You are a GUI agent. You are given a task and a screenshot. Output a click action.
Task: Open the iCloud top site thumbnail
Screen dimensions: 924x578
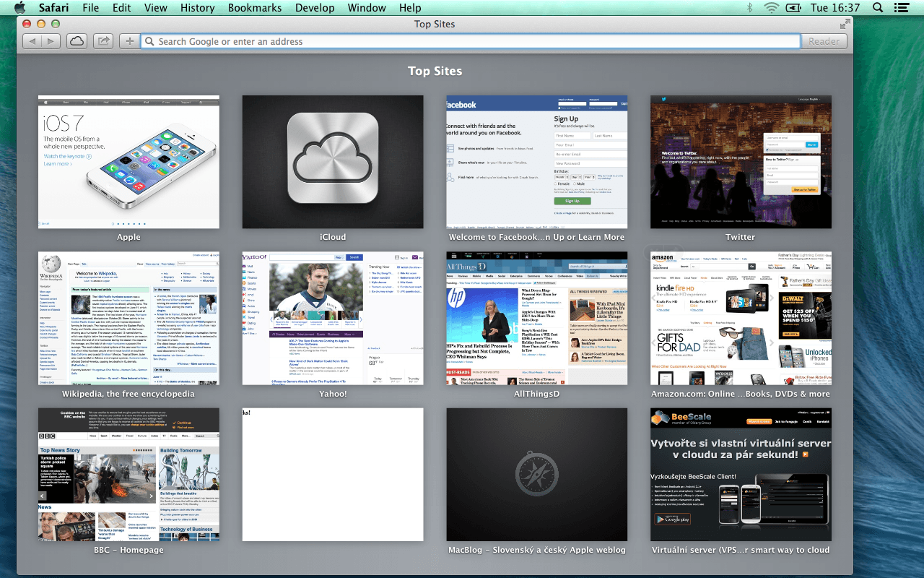(x=333, y=162)
